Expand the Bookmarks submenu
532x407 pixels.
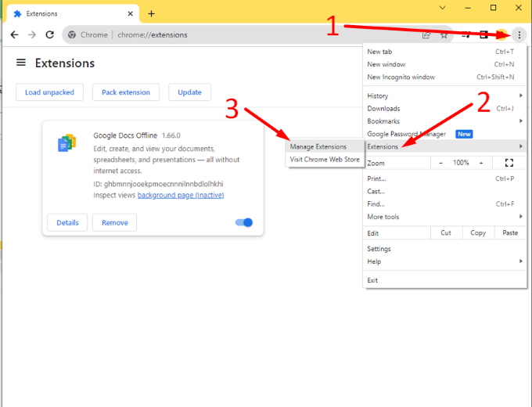pos(520,121)
